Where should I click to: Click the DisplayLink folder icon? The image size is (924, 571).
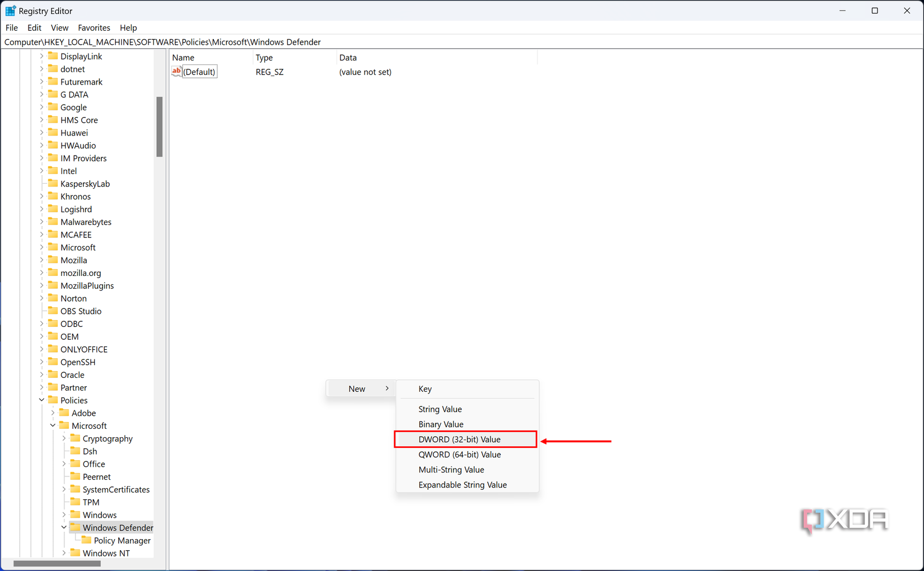(x=53, y=56)
